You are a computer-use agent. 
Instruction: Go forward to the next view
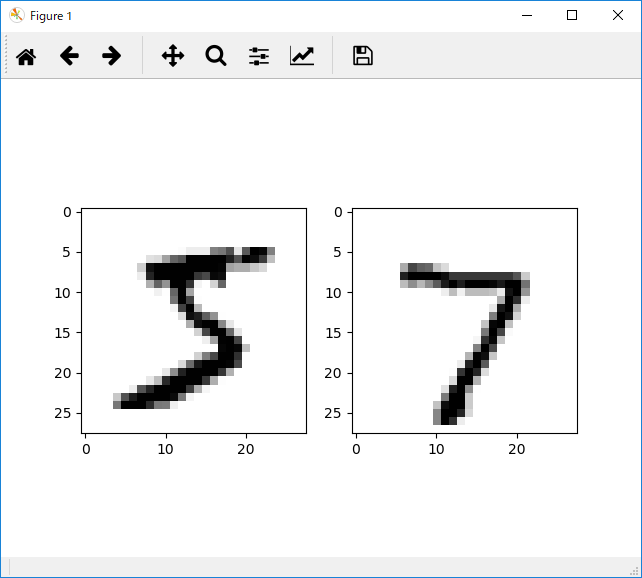[111, 56]
